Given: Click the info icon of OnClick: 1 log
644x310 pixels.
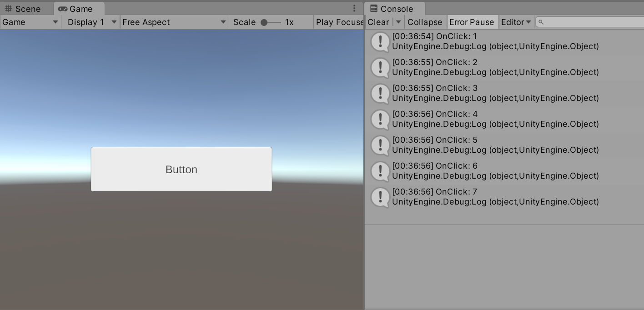Looking at the screenshot, I should click(380, 41).
